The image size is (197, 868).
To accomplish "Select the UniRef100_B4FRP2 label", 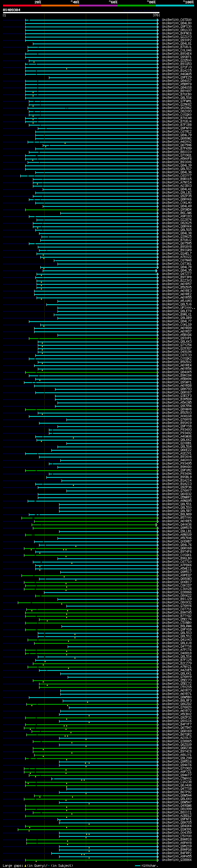I will 176,853.
